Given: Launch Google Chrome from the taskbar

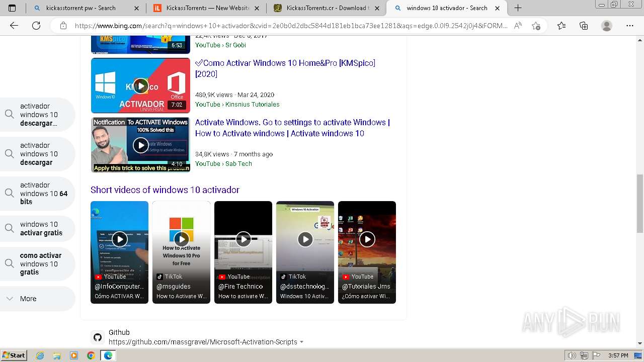Looking at the screenshot, I should (x=91, y=355).
